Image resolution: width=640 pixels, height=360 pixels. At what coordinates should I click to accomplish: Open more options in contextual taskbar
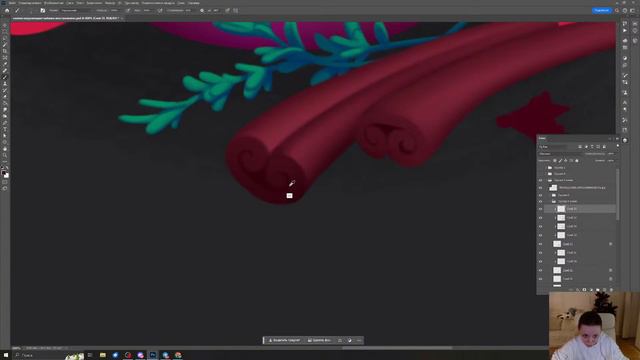359,340
